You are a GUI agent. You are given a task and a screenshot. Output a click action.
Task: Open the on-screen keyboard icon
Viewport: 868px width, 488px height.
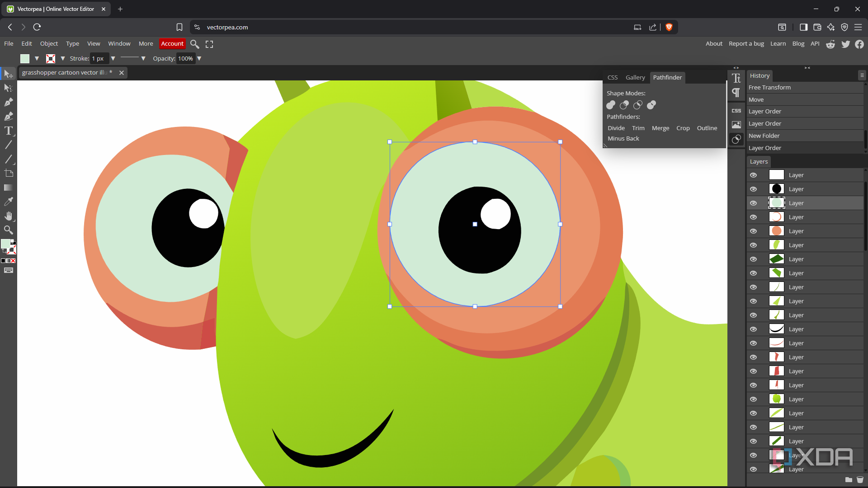pyautogui.click(x=8, y=270)
